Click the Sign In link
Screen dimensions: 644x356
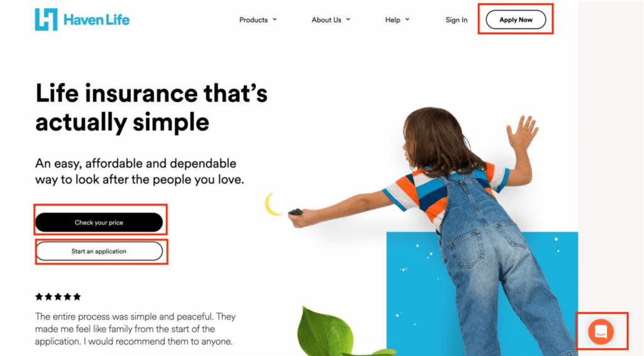click(457, 19)
